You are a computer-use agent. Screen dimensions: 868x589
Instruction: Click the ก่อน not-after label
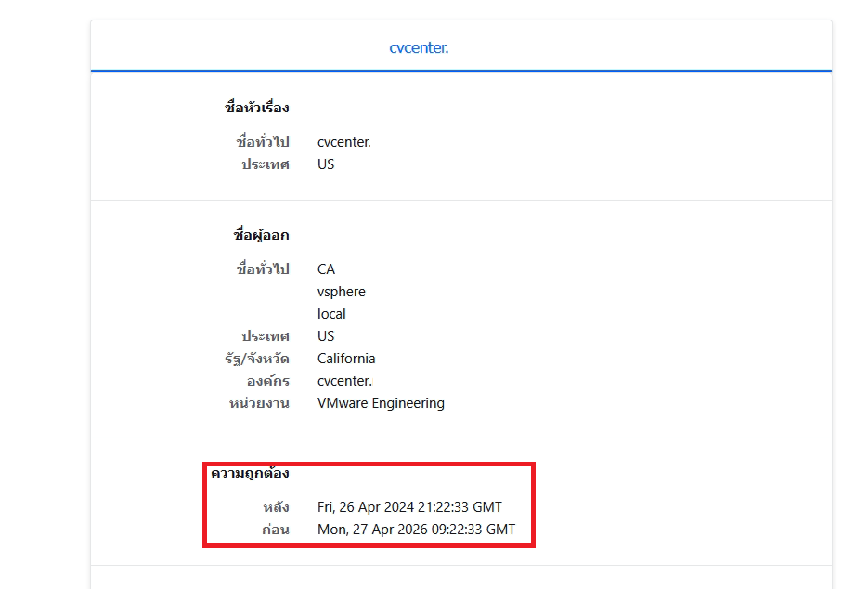point(276,530)
